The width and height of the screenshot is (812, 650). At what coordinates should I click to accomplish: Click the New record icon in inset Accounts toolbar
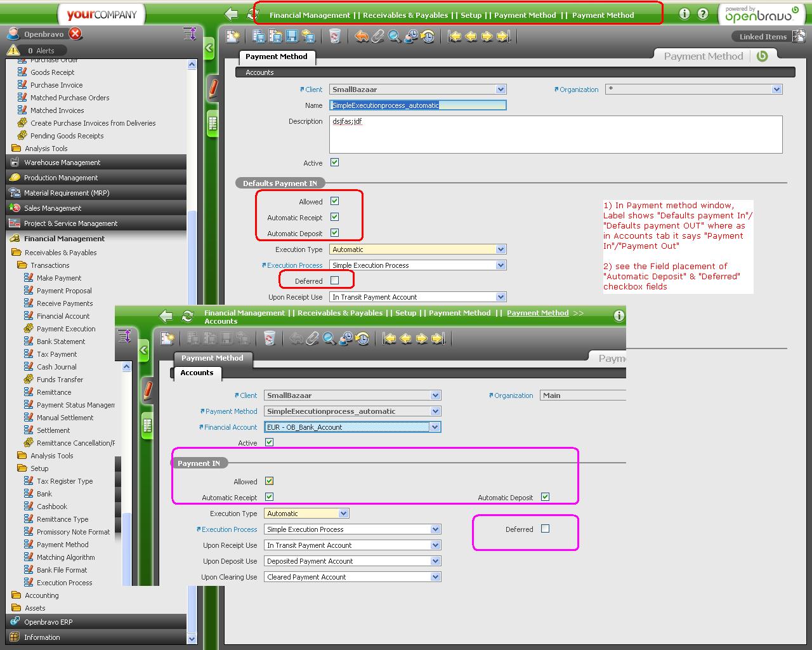pyautogui.click(x=167, y=338)
